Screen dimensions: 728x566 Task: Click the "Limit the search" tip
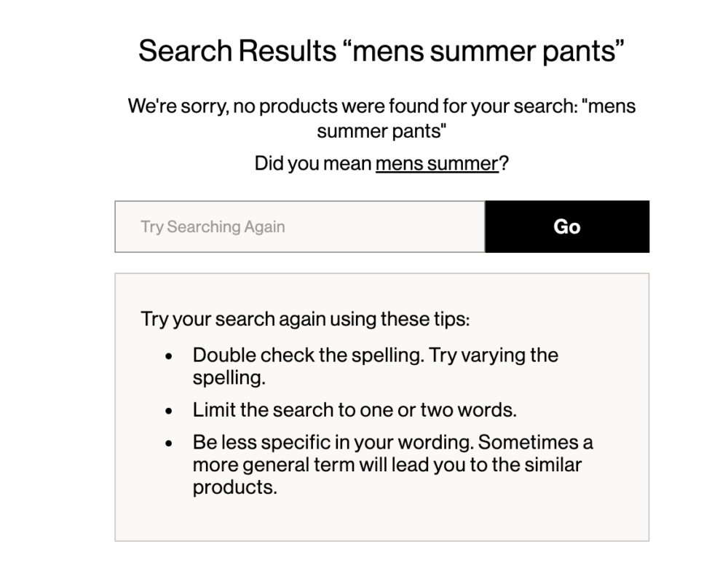point(355,410)
